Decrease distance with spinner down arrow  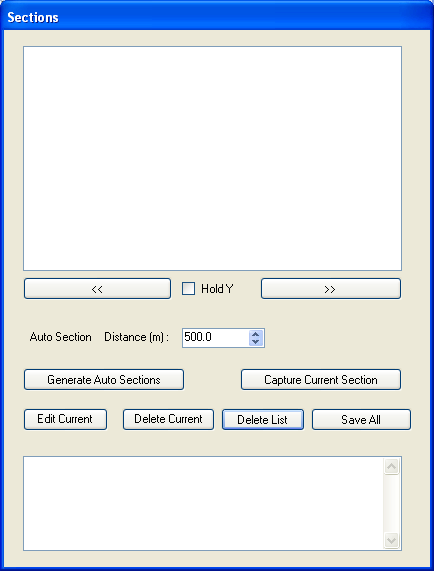pos(256,342)
